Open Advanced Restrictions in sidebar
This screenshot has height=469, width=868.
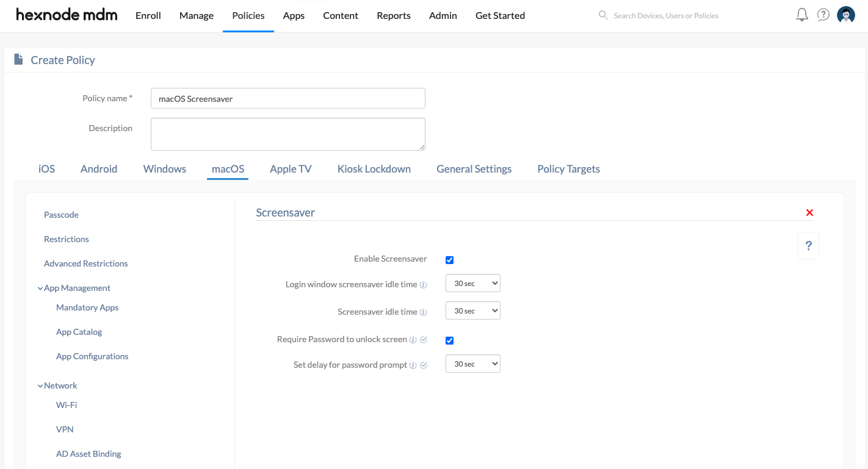click(86, 263)
